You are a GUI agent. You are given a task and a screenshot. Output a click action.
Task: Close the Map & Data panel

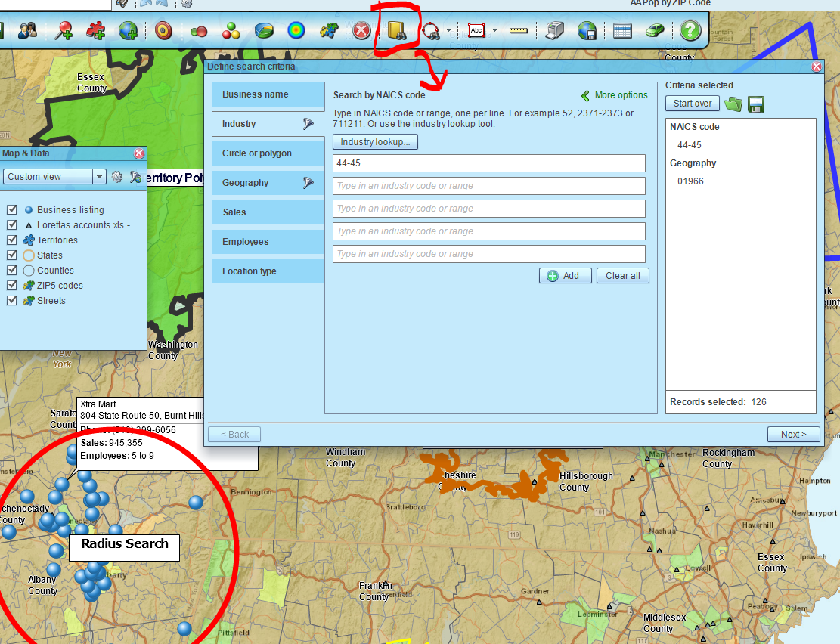click(x=139, y=153)
